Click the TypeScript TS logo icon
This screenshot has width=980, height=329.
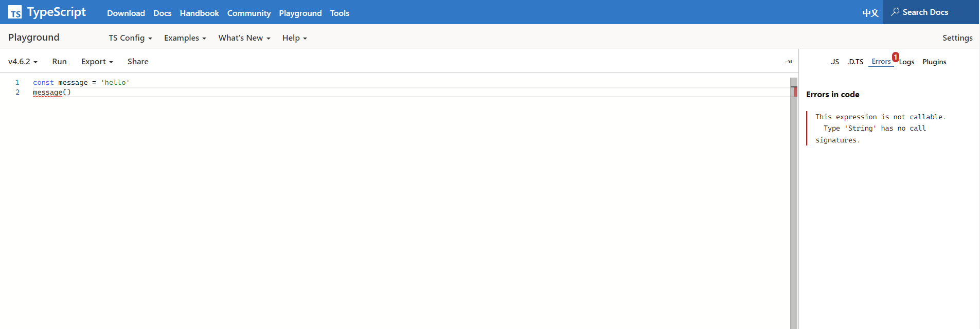coord(15,12)
